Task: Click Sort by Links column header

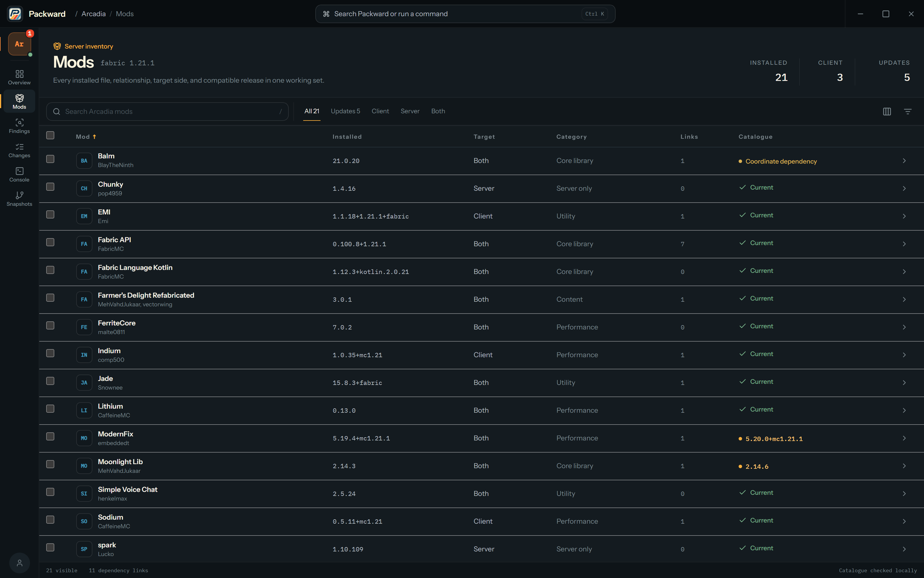Action: coord(689,137)
